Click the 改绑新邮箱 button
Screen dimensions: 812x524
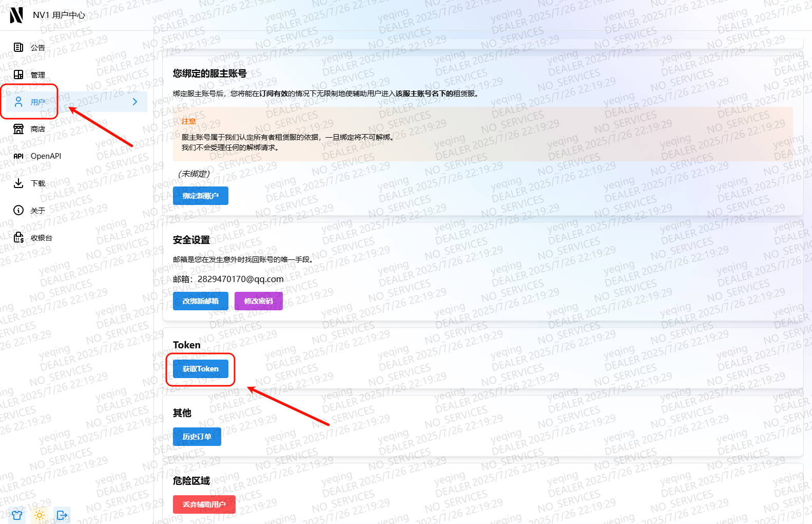[x=201, y=301]
